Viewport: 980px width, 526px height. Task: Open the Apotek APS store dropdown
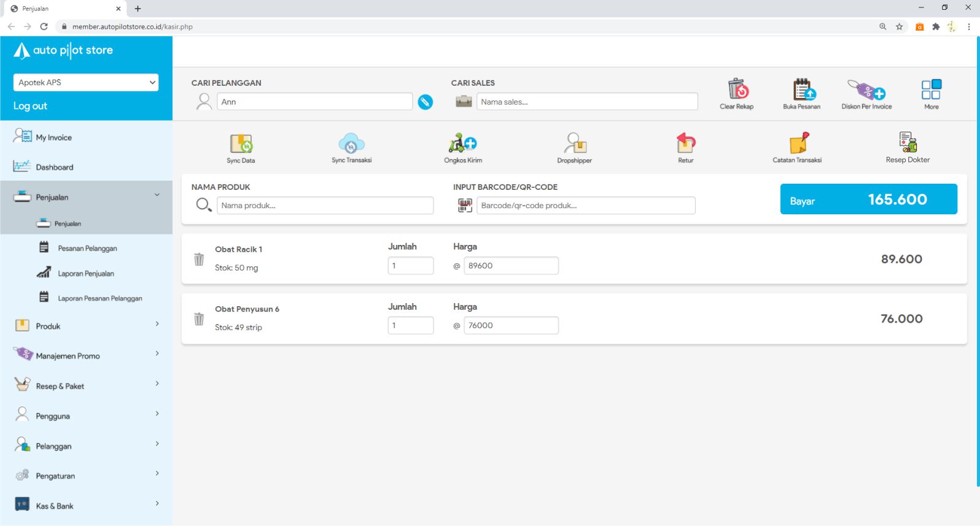click(x=86, y=83)
